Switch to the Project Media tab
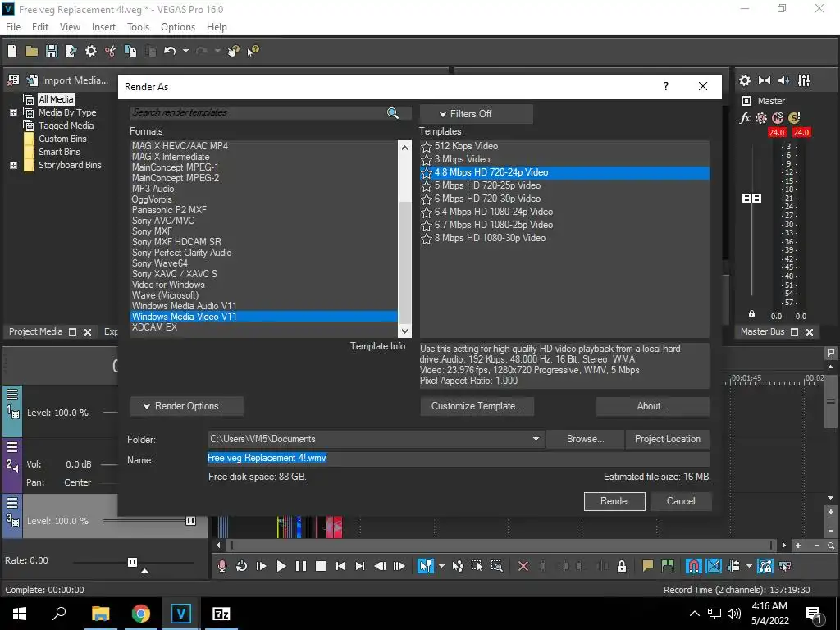The height and width of the screenshot is (630, 840). (35, 331)
